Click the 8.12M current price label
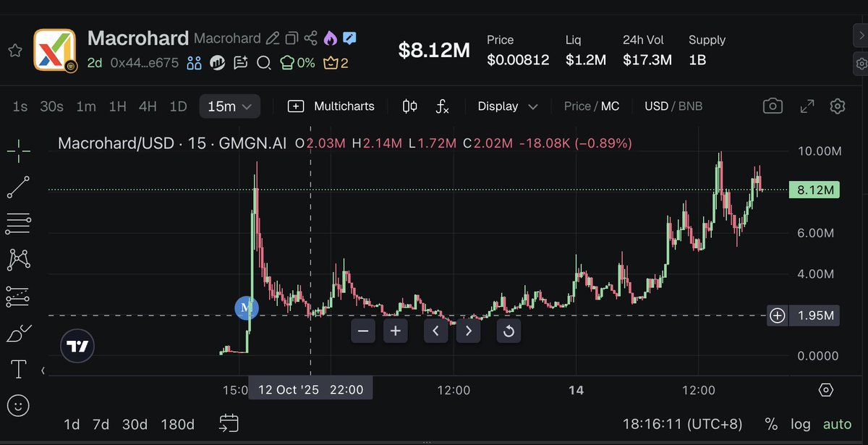Image resolution: width=868 pixels, height=445 pixels. tap(816, 190)
